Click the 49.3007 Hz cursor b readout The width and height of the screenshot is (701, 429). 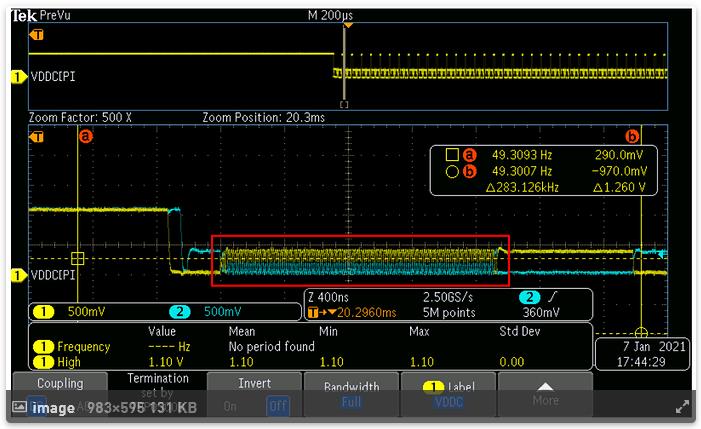522,171
